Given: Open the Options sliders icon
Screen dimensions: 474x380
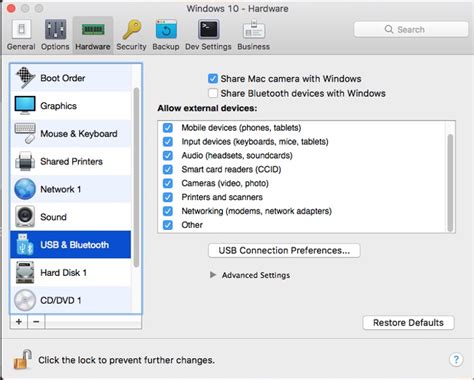Looking at the screenshot, I should (55, 30).
